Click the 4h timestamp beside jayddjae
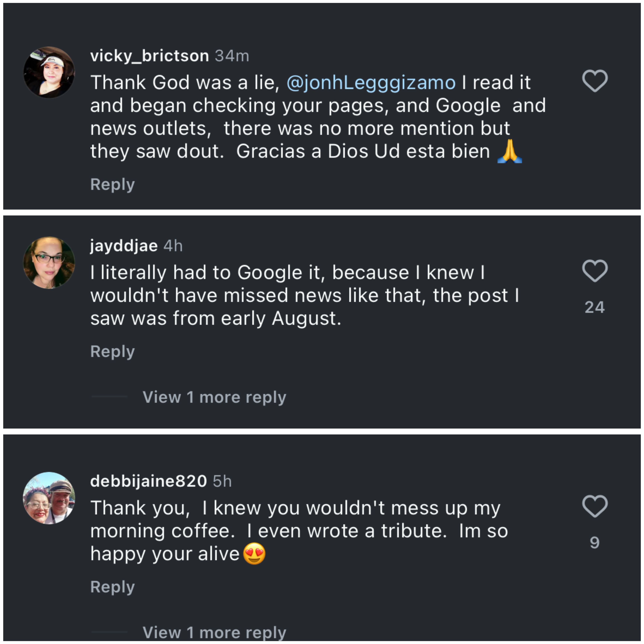 (173, 246)
